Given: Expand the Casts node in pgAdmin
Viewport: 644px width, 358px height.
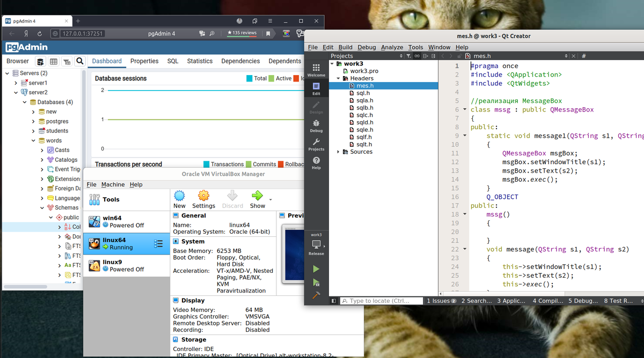Looking at the screenshot, I should [x=42, y=150].
